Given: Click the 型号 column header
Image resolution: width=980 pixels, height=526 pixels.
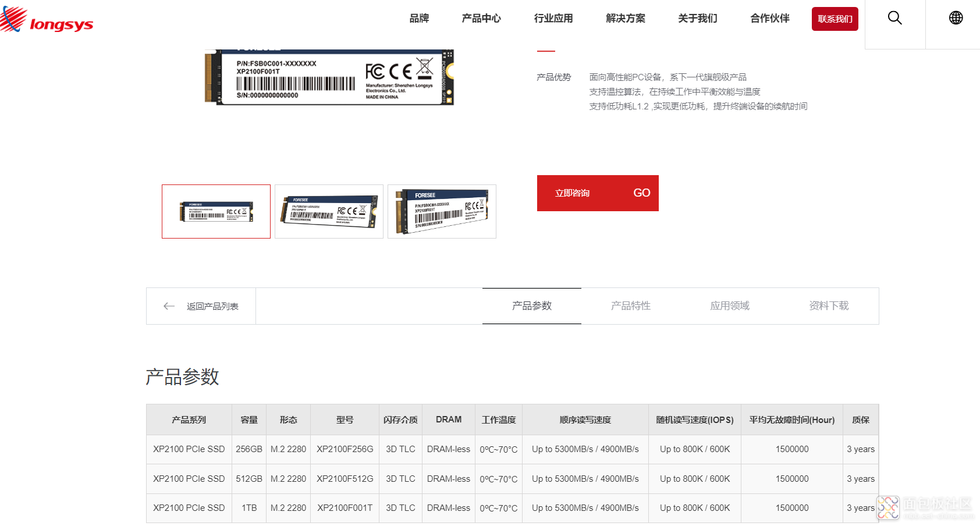Looking at the screenshot, I should click(x=345, y=420).
